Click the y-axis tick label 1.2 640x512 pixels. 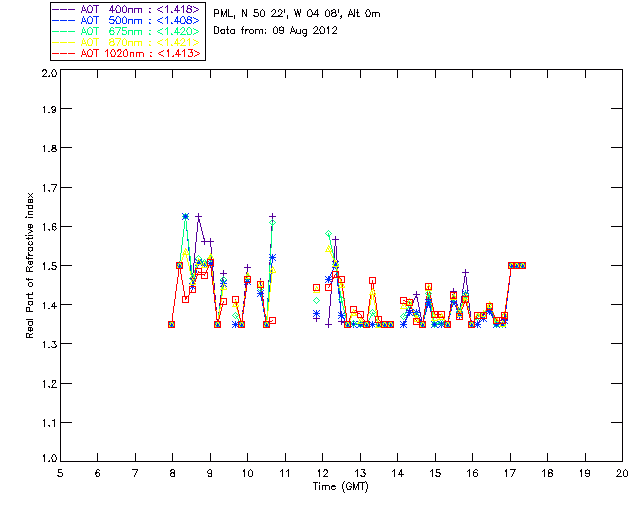click(49, 384)
